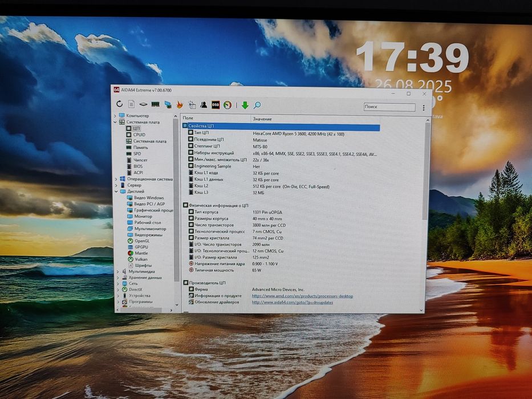This screenshot has width=532, height=399.
Task: Click the Значение column header
Action: click(315, 119)
